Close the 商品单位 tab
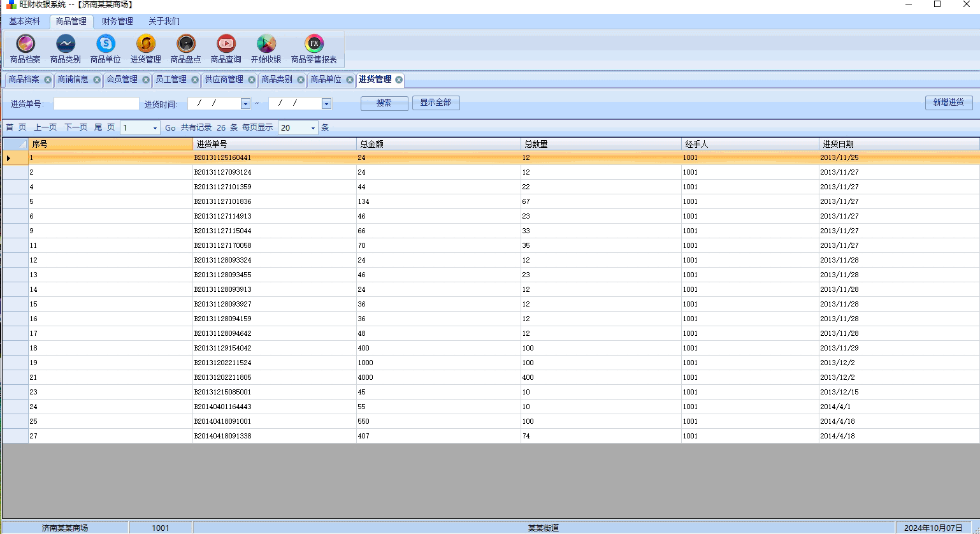The height and width of the screenshot is (534, 980). point(350,80)
